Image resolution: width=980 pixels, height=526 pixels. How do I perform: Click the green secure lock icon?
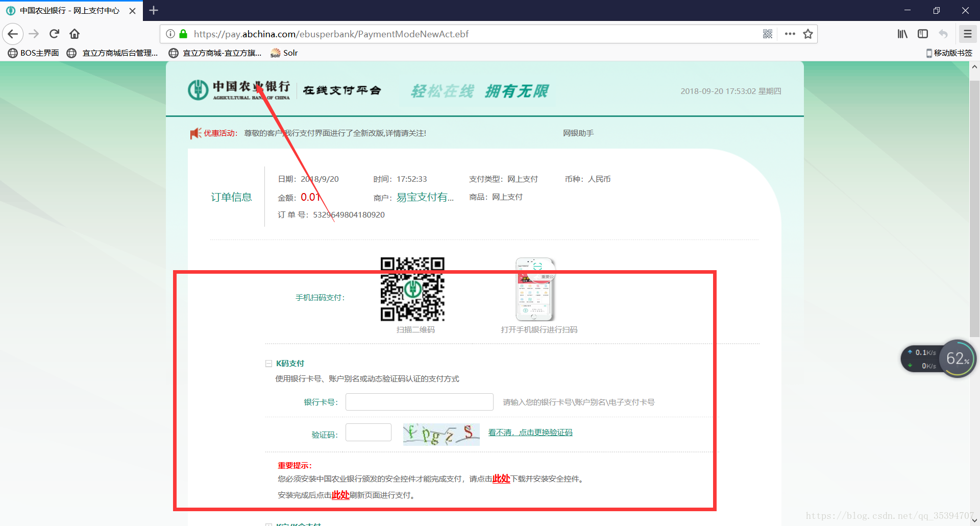coord(183,34)
